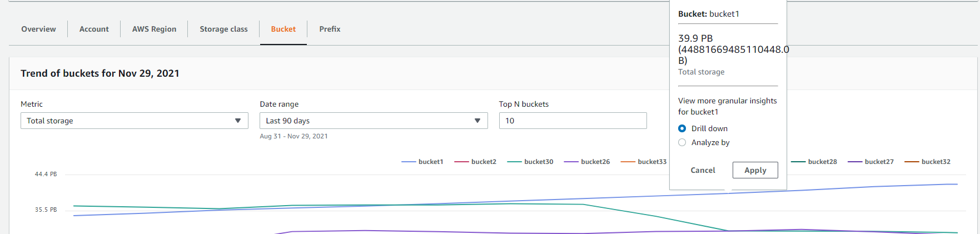
Task: Click the Top N buckets input field
Action: click(573, 121)
